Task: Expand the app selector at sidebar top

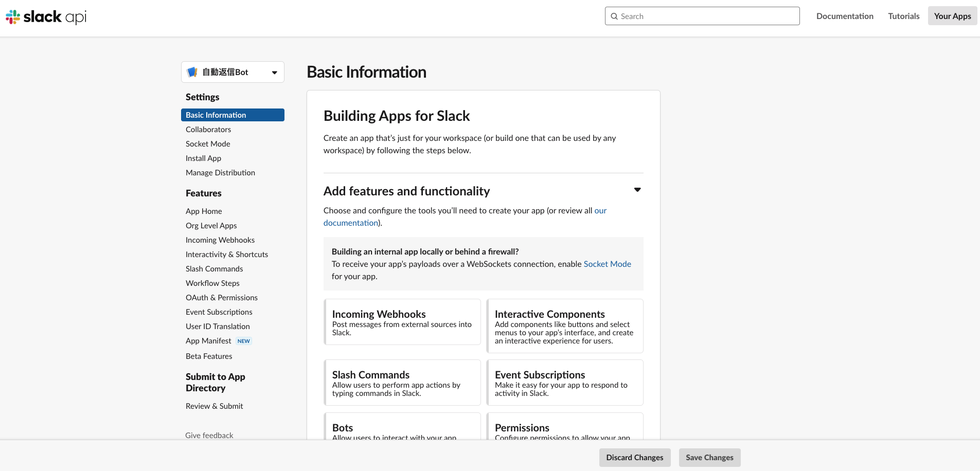Action: tap(233, 72)
